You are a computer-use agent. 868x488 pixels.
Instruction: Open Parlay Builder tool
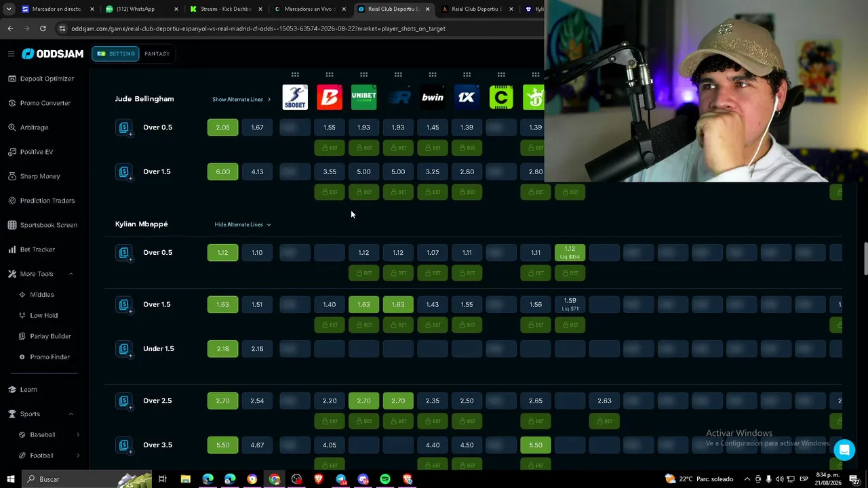45,337
